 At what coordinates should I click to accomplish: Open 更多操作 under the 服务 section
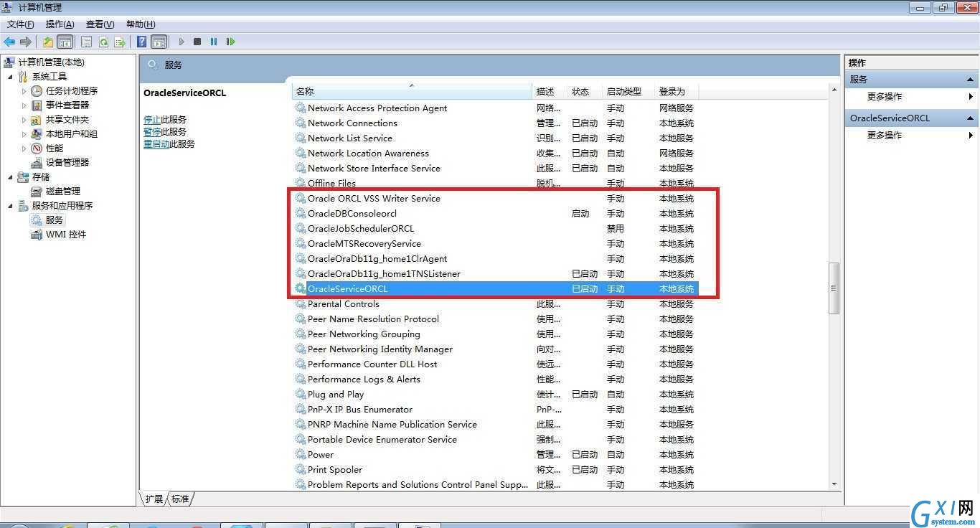click(x=885, y=97)
